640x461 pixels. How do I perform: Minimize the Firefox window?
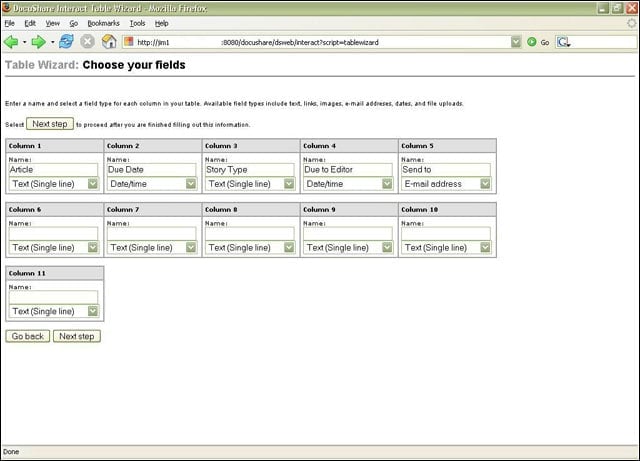pos(603,8)
